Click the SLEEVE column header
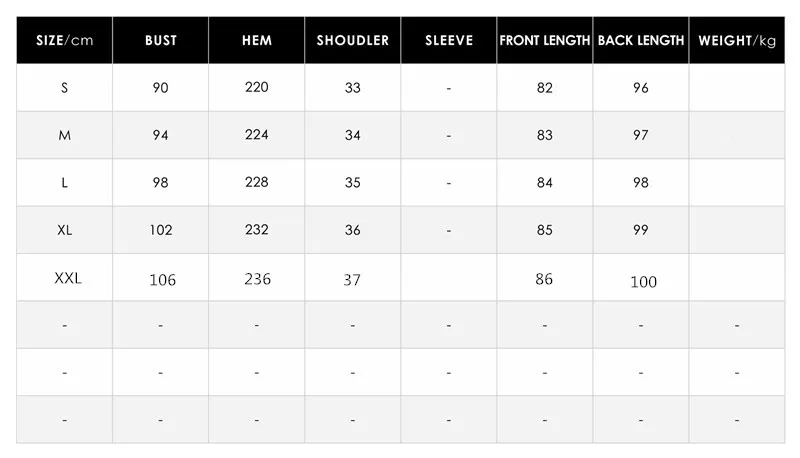 (449, 40)
